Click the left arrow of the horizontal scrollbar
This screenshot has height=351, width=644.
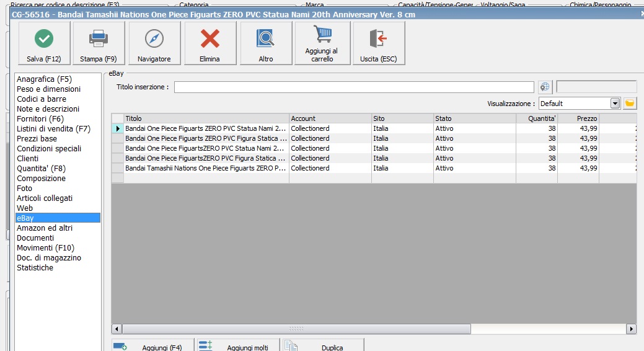(x=117, y=329)
